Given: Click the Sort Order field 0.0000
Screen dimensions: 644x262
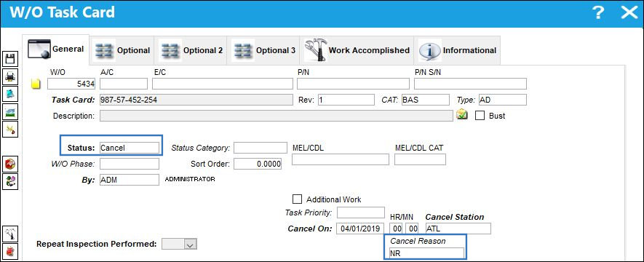Looking at the screenshot, I should (258, 164).
